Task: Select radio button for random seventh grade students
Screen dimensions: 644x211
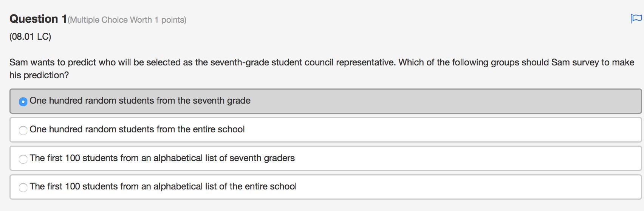Action: [23, 101]
